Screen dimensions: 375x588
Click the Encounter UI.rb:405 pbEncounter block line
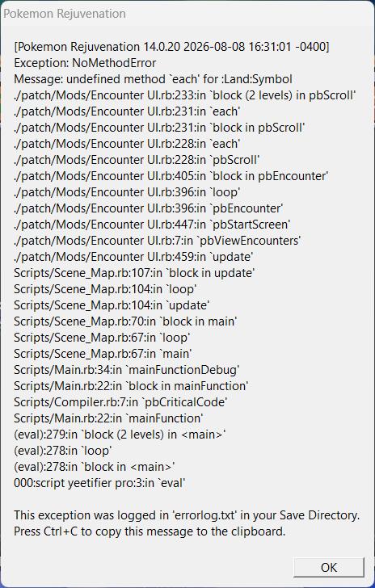click(x=171, y=176)
